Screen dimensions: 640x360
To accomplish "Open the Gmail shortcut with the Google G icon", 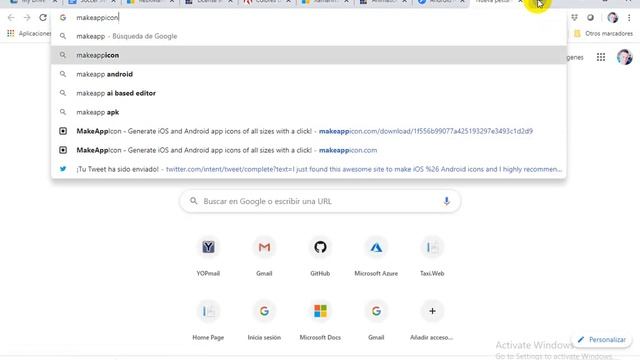I will point(376,320).
